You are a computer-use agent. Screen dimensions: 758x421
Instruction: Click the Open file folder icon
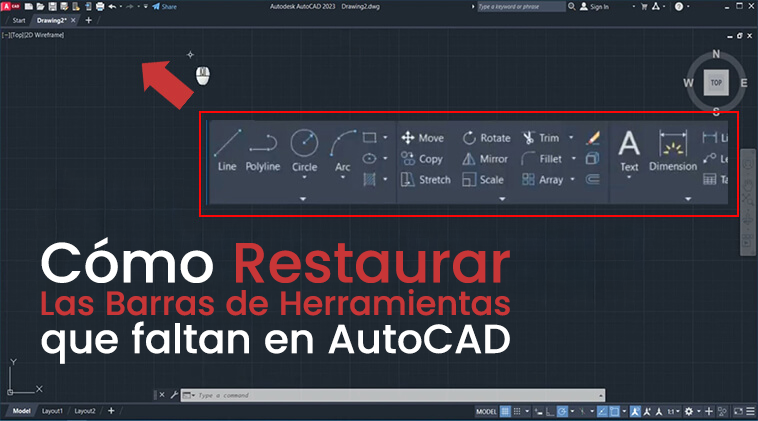coord(40,6)
